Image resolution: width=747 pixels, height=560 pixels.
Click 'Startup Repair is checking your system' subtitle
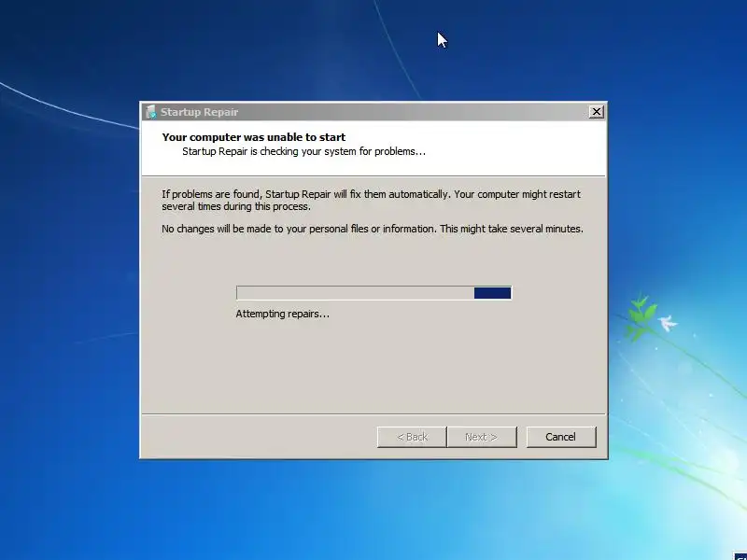tap(304, 151)
